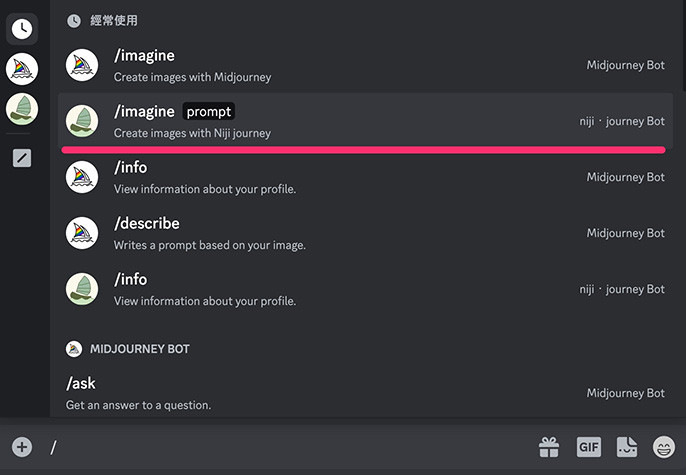Select niji journey bot in sidebar
This screenshot has width=686, height=475.
click(x=22, y=109)
